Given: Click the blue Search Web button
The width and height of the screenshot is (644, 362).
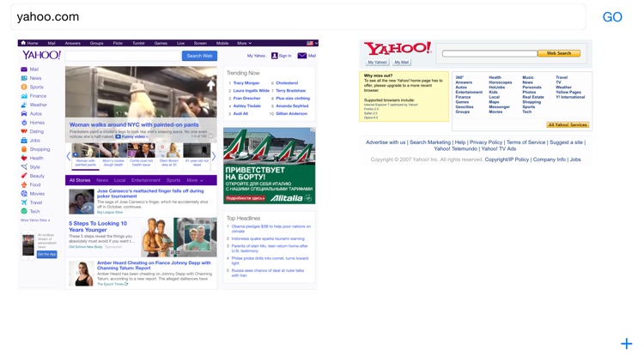Looking at the screenshot, I should coord(199,56).
